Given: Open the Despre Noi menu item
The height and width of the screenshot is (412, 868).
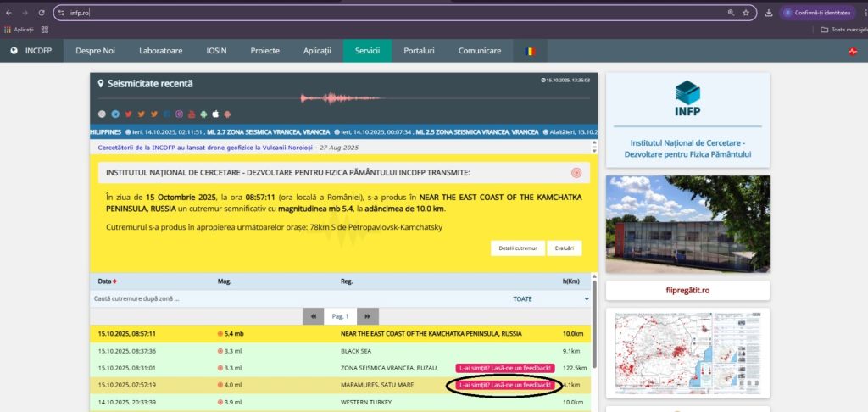Looking at the screenshot, I should [x=95, y=51].
